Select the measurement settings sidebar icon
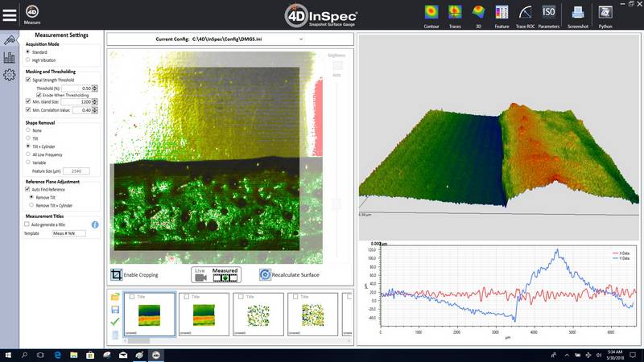Image resolution: width=644 pixels, height=362 pixels. (x=10, y=39)
